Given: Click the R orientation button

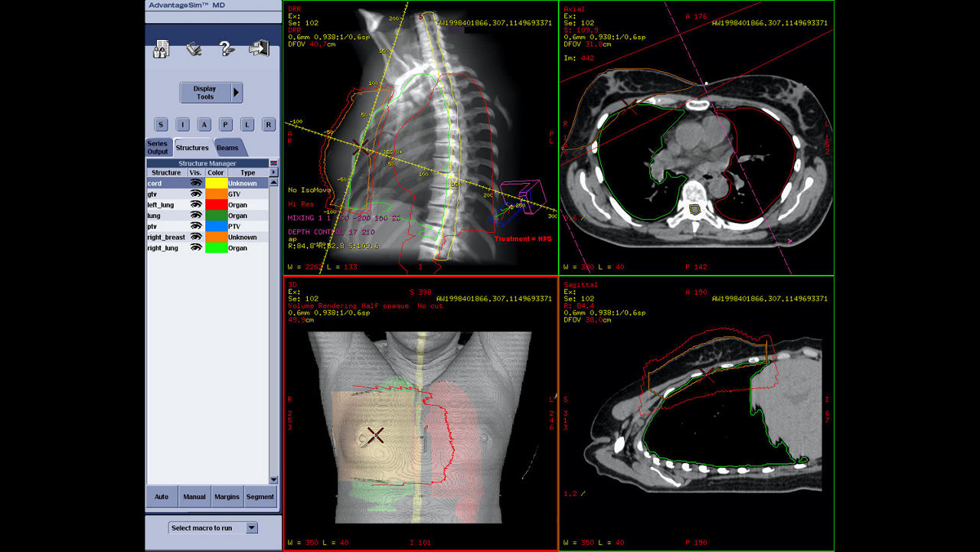Looking at the screenshot, I should 269,125.
